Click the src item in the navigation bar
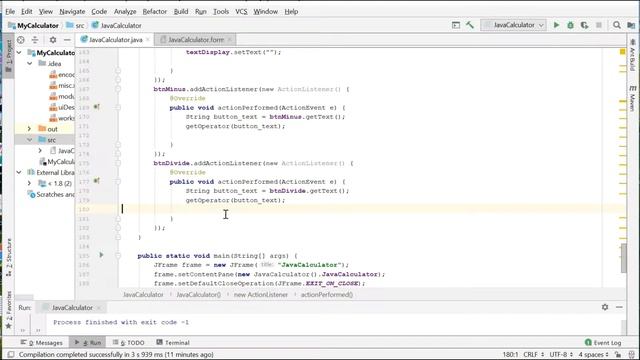 tap(76, 25)
